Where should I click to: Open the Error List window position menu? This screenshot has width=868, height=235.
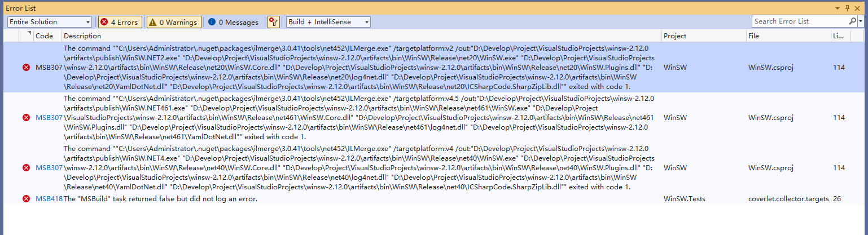(x=838, y=7)
